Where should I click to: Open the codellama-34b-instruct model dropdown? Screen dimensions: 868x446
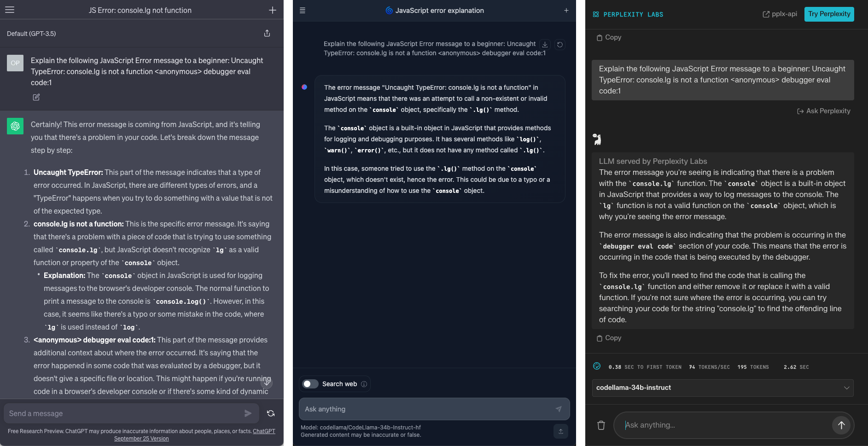tap(722, 388)
